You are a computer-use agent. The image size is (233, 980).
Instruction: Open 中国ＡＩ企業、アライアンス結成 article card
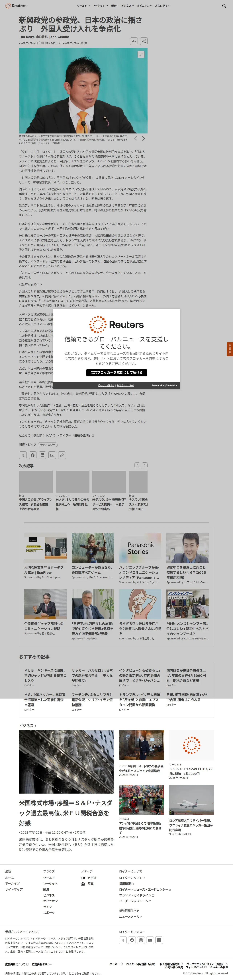point(36,490)
